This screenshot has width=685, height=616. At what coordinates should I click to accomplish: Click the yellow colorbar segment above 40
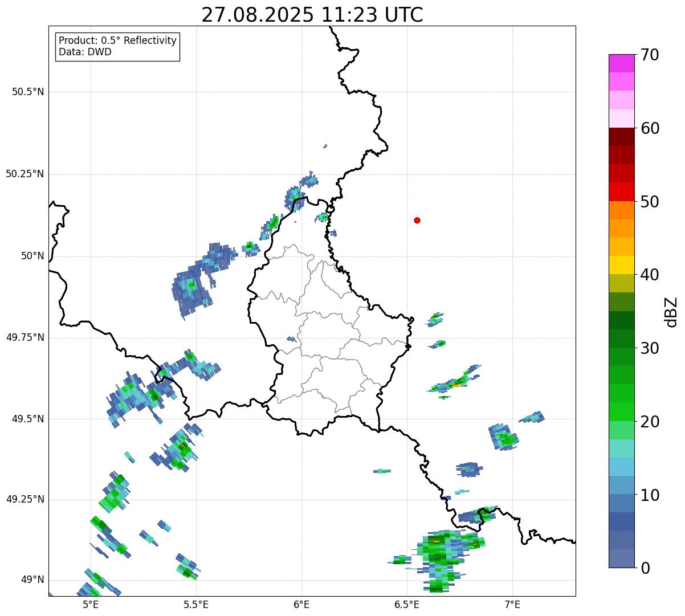(621, 265)
